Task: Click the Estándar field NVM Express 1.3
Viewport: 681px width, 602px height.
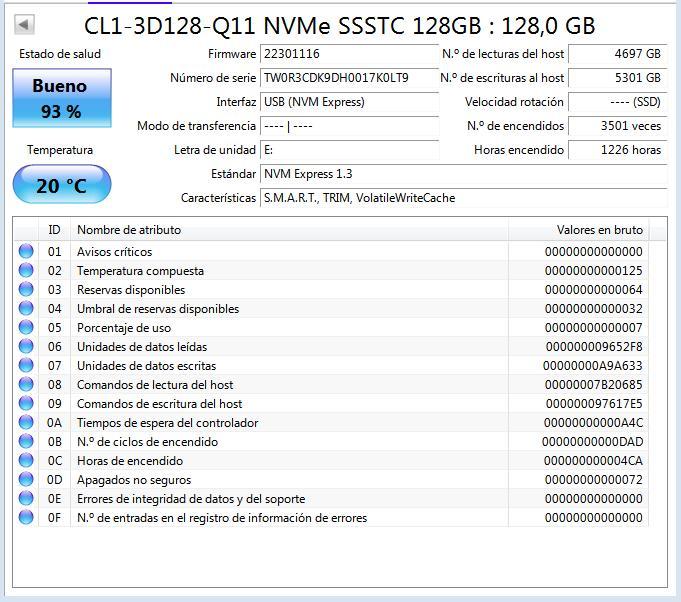Action: click(x=463, y=174)
